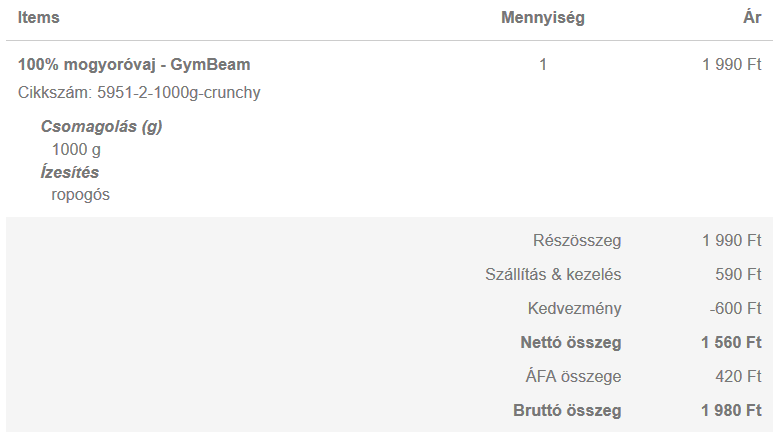Click the Nettó összeg label
The image size is (774, 435).
[570, 343]
